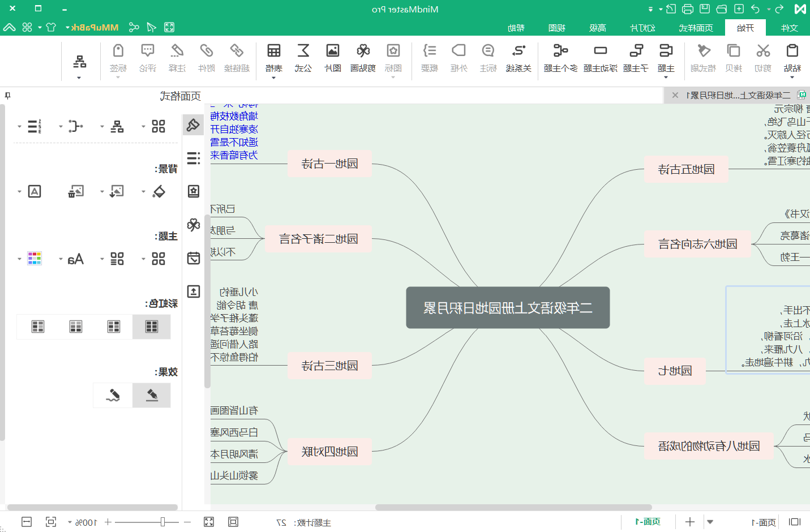Open the outline list panel tab

click(194, 158)
